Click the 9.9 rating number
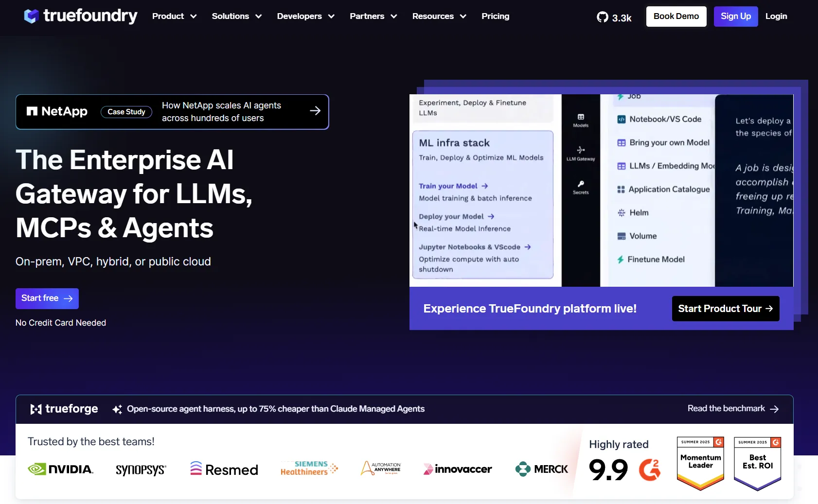Screen dimensions: 818x504 [608, 469]
